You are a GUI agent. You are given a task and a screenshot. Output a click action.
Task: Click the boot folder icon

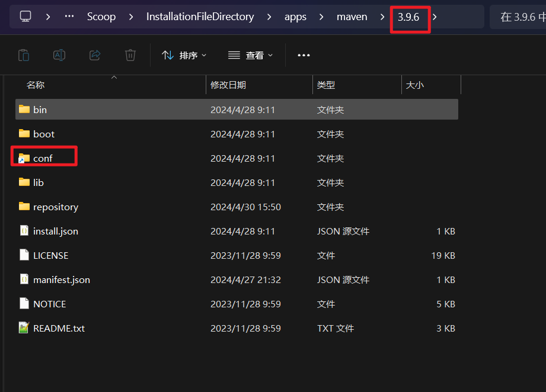[x=24, y=134]
